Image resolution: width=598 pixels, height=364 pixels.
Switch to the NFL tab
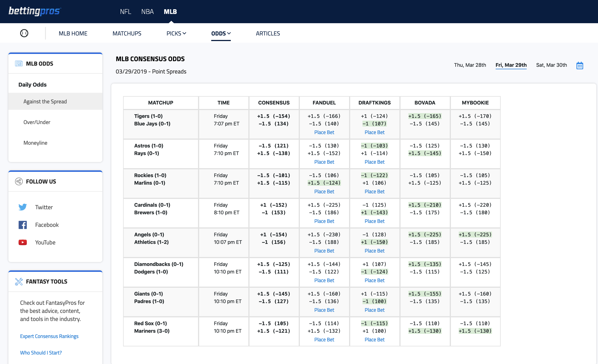[125, 11]
